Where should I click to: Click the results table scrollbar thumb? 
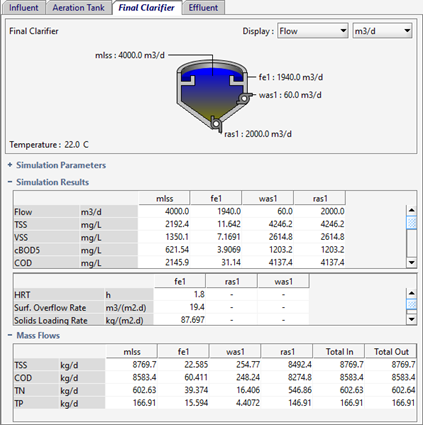click(x=411, y=223)
